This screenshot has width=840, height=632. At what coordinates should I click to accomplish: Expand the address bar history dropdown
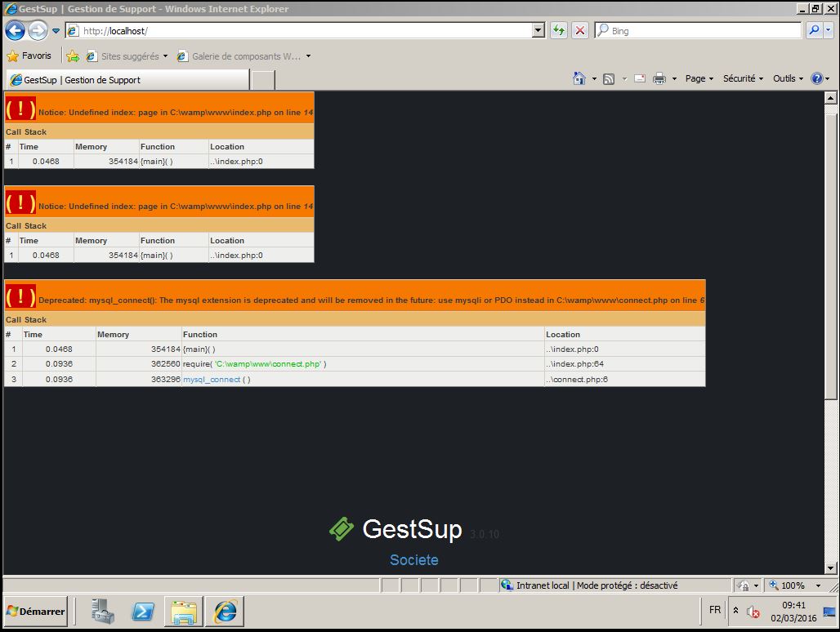(538, 30)
